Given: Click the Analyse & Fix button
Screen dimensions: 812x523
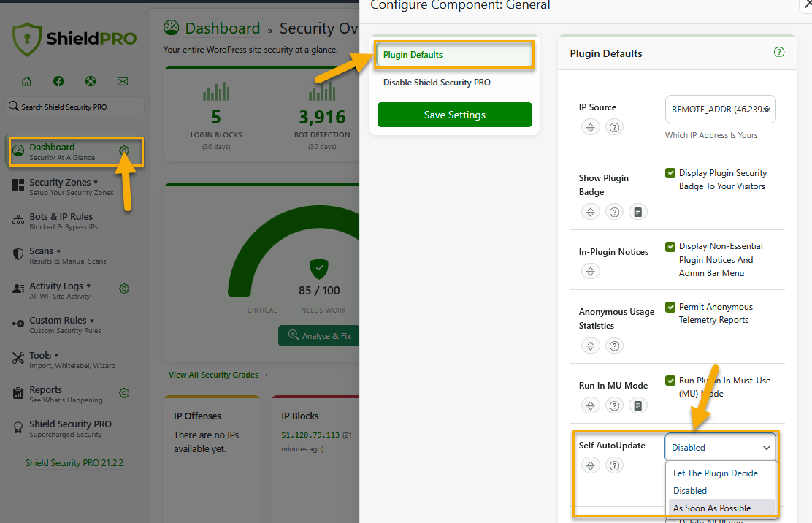Looking at the screenshot, I should click(x=320, y=335).
